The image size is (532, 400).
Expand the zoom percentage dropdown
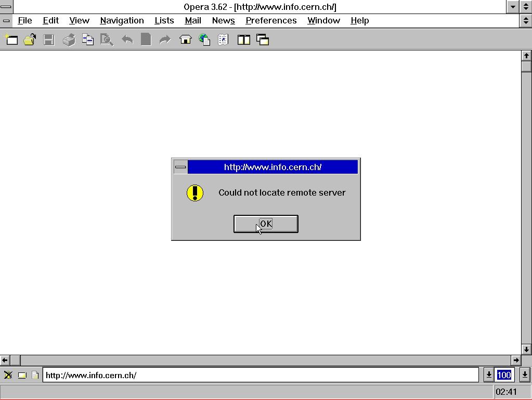525,375
